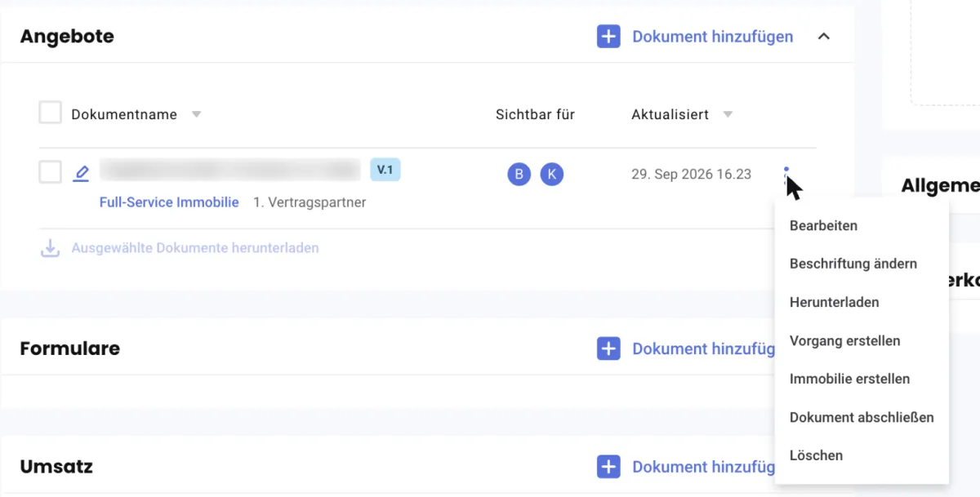Image resolution: width=980 pixels, height=497 pixels.
Task: Open Dokumentname sort dropdown arrow
Action: [x=196, y=115]
